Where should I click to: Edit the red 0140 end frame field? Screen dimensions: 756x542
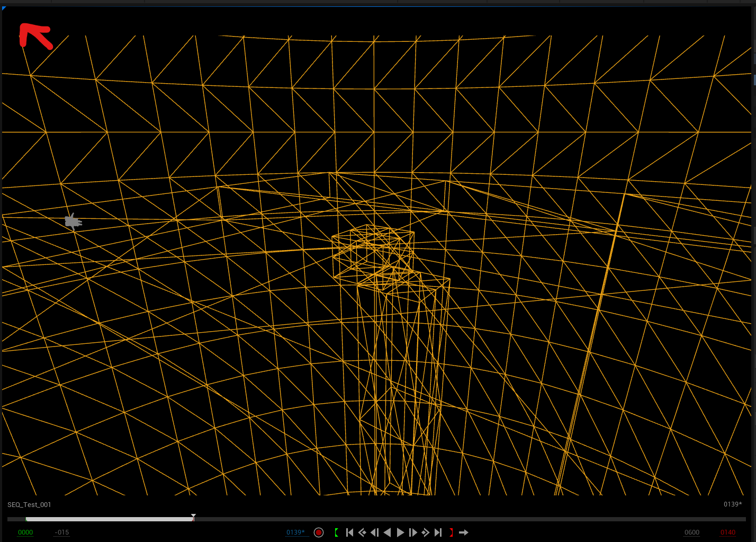pyautogui.click(x=727, y=532)
